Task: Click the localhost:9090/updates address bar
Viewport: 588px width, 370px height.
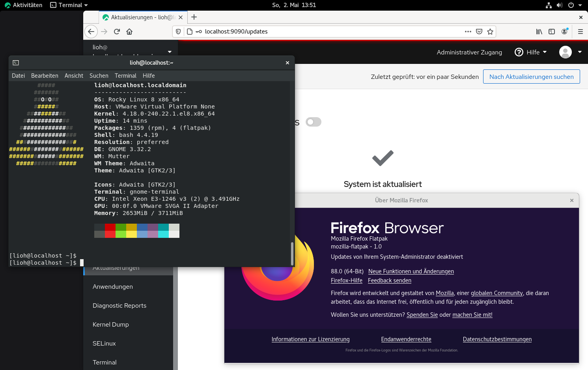Action: click(x=334, y=32)
